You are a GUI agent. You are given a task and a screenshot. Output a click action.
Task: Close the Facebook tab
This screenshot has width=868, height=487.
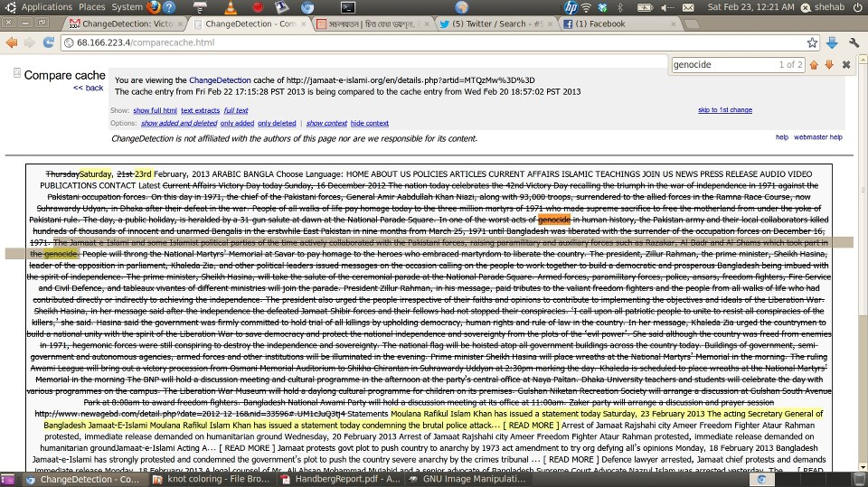pyautogui.click(x=673, y=24)
